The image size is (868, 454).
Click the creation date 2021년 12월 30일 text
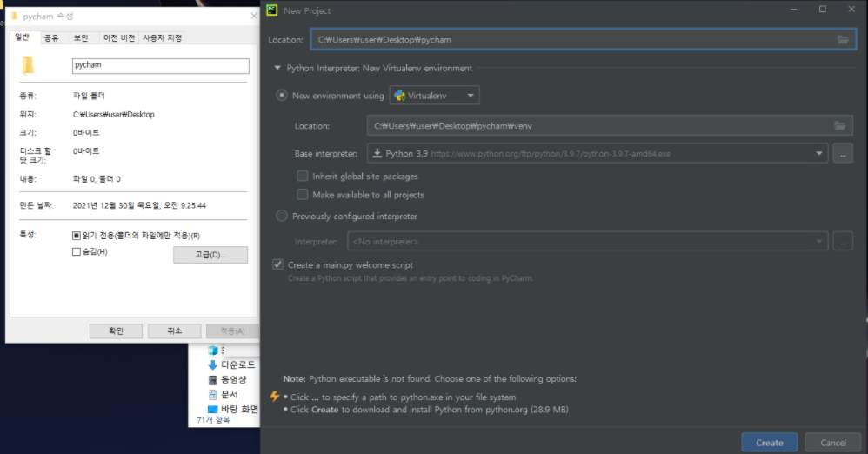(x=139, y=205)
